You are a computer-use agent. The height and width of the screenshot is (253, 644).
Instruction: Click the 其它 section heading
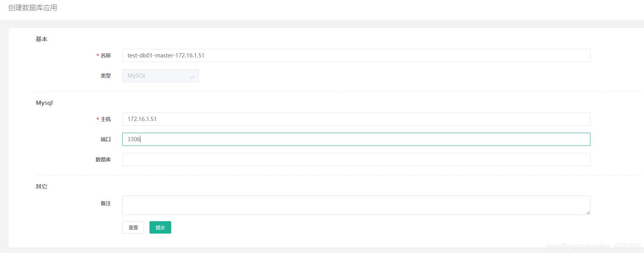[x=42, y=187]
